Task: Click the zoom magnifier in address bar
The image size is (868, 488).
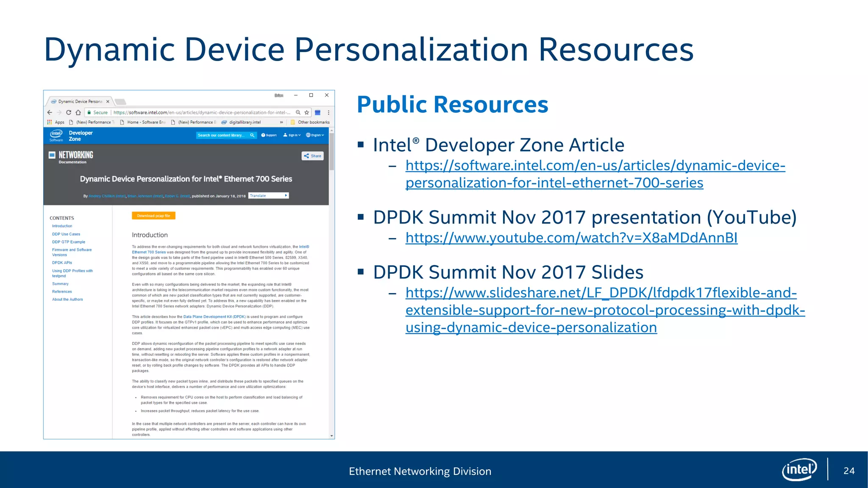Action: 298,113
